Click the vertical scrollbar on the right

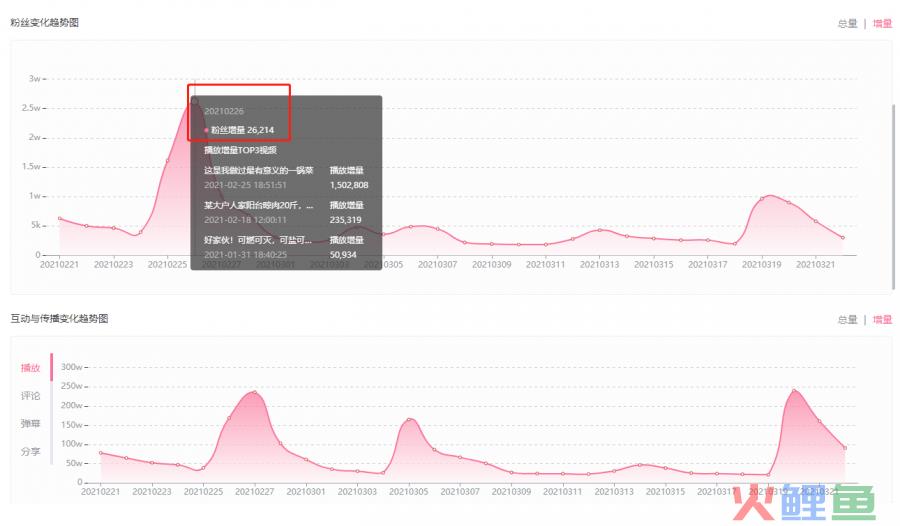coord(893,195)
